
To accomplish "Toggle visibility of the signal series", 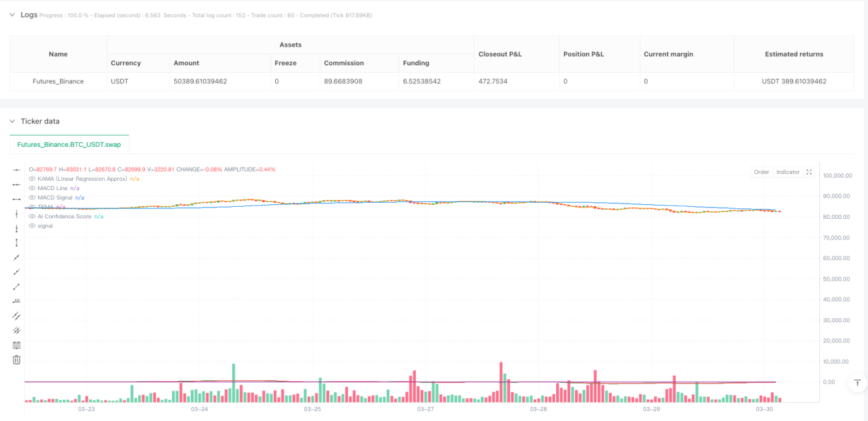I will click(x=32, y=226).
